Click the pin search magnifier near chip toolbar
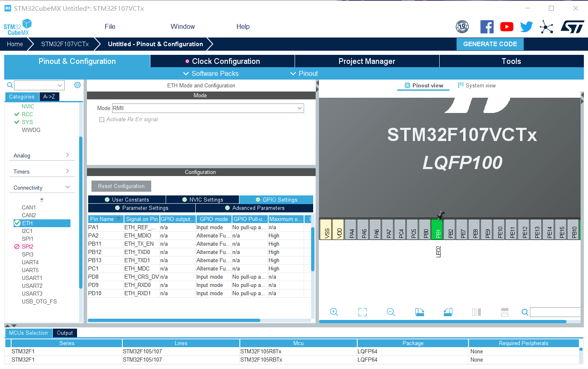 525,312
